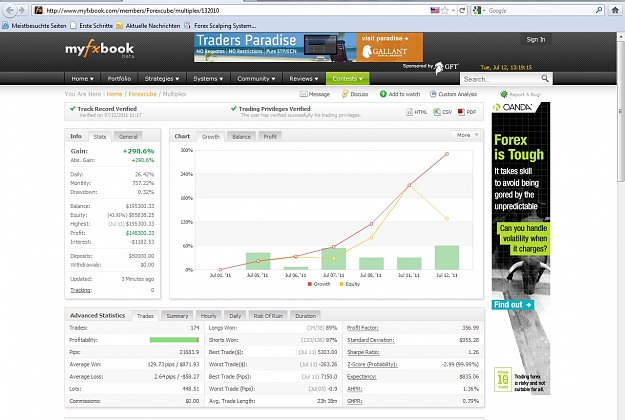Click the site search magnifier icon

[545, 79]
